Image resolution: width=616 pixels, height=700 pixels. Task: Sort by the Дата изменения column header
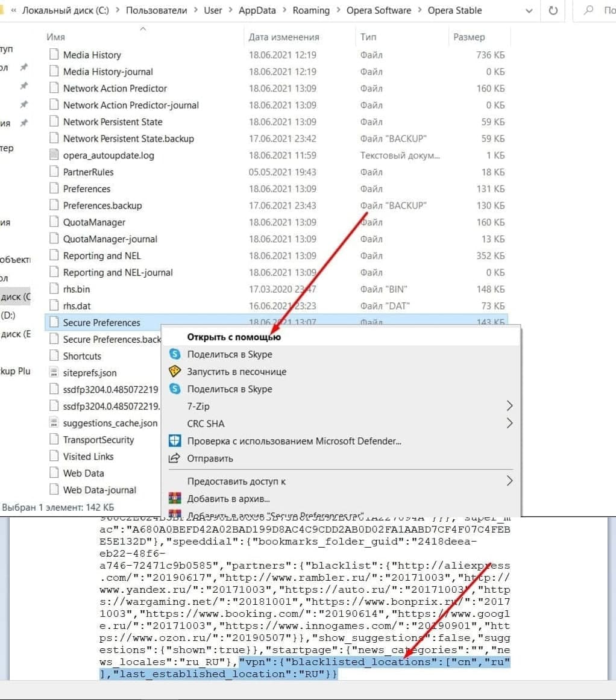(284, 37)
